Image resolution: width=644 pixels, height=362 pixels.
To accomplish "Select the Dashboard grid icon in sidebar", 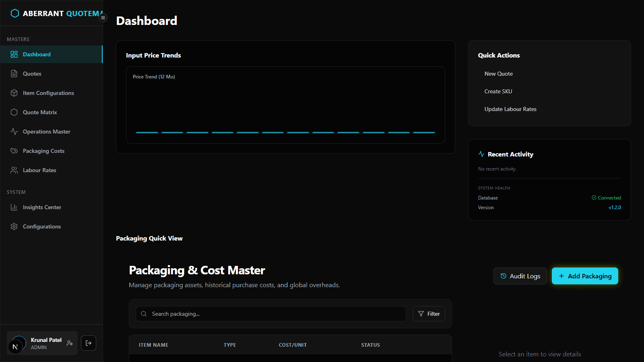I will (x=14, y=54).
